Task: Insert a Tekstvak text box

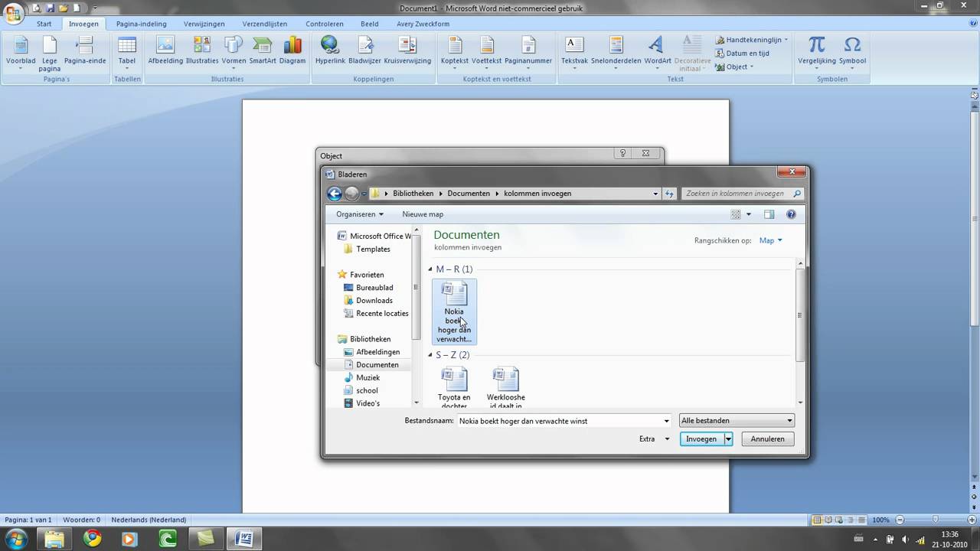Action: coord(574,53)
